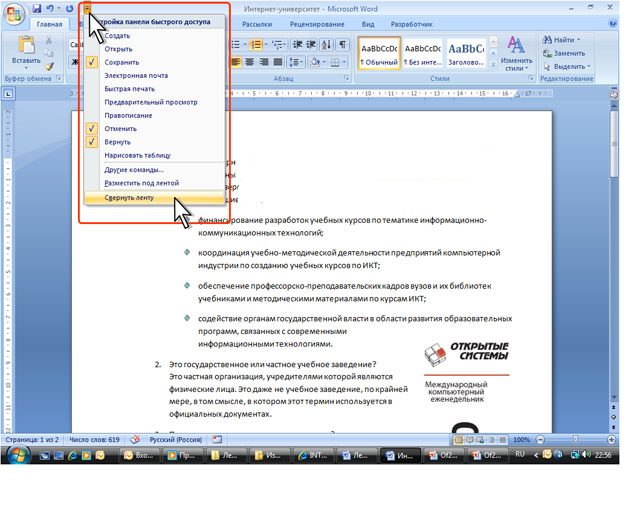Click the Cut scissors icon
This screenshot has width=640, height=512.
tap(49, 40)
